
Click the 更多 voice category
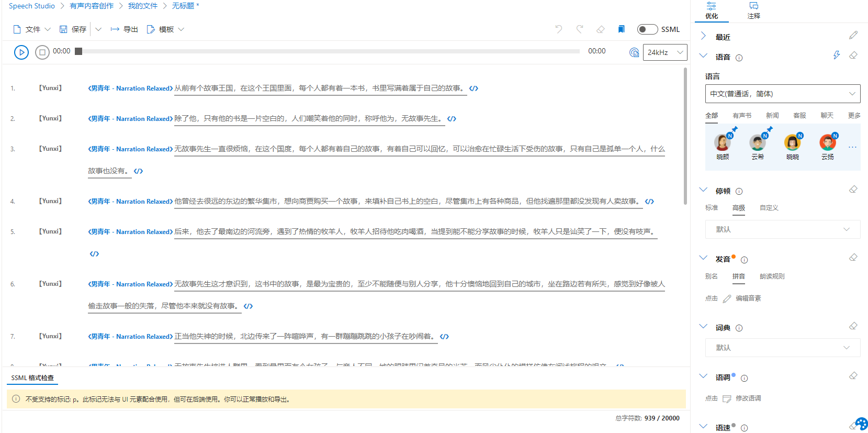coord(854,116)
